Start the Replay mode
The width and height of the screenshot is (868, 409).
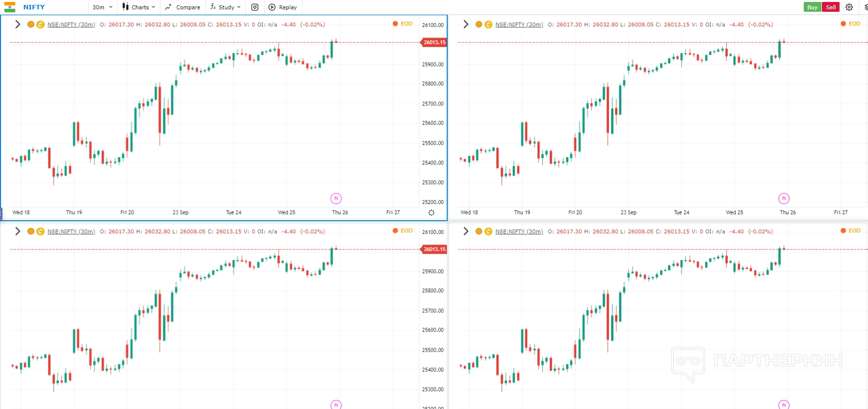tap(283, 7)
